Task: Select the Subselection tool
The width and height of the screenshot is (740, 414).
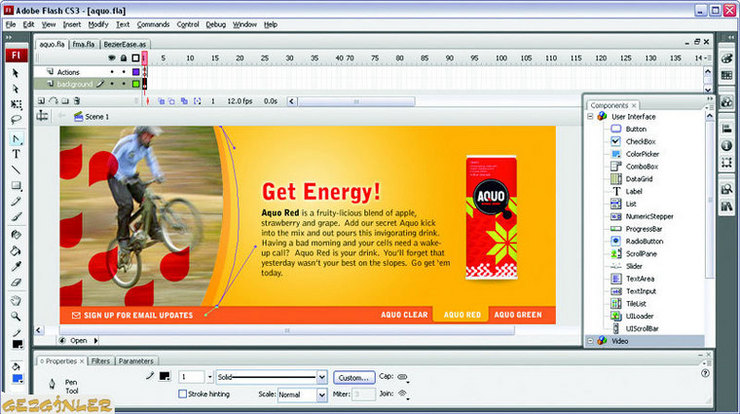Action: tap(16, 89)
